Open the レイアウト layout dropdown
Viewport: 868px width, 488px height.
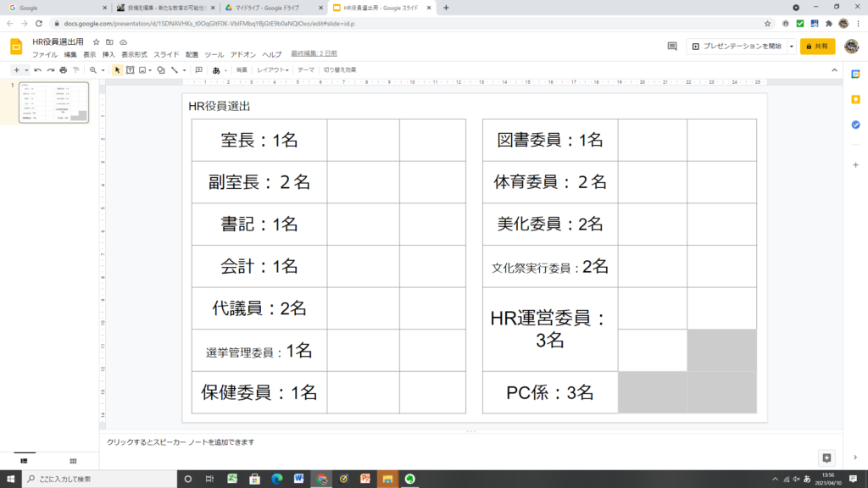pyautogui.click(x=273, y=70)
